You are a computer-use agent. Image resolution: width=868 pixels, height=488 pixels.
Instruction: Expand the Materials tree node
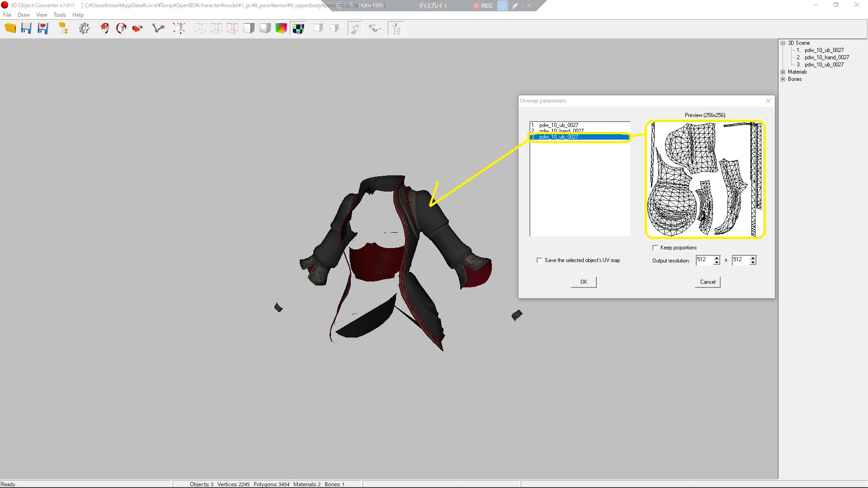click(783, 72)
